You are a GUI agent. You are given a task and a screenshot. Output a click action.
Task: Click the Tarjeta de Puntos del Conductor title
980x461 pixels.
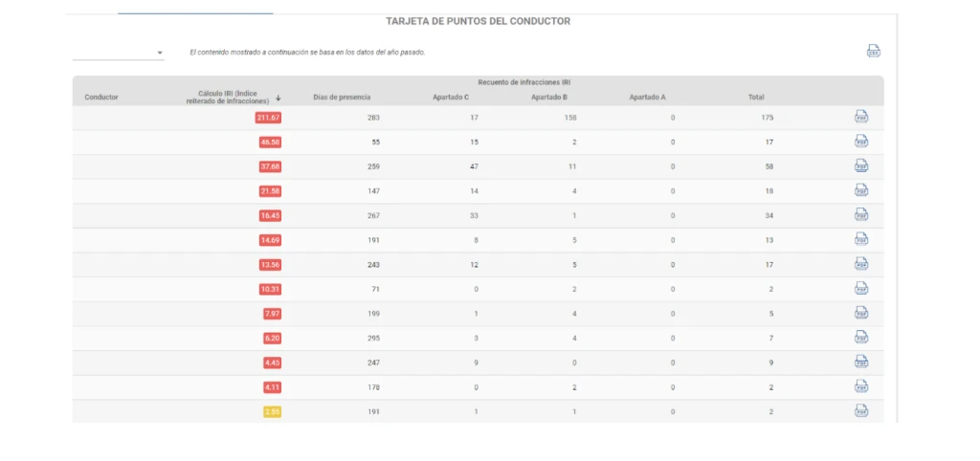click(x=479, y=21)
